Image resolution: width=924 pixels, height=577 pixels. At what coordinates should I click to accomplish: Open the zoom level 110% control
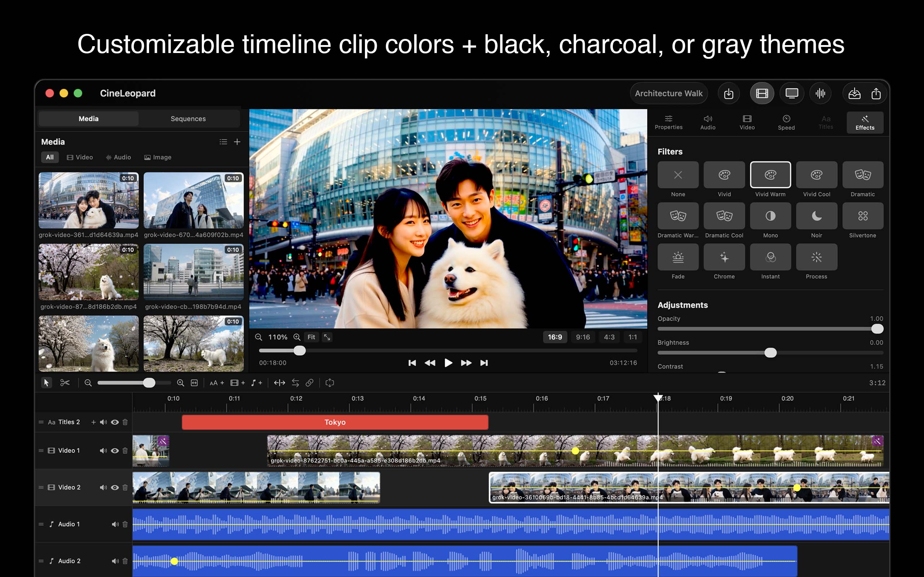278,337
